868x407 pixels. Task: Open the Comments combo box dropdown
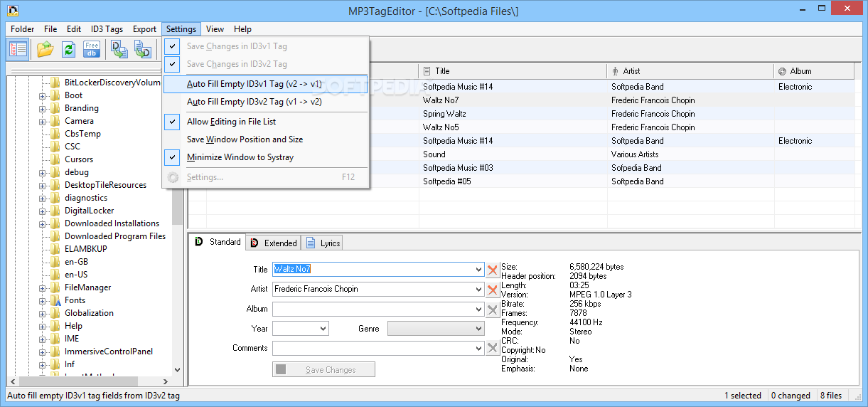[478, 348]
